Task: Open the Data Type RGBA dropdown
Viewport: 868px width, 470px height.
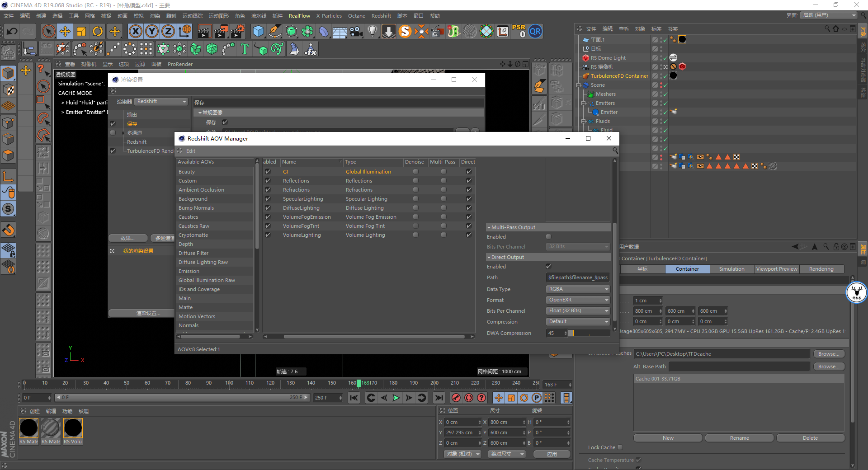Action: click(x=578, y=289)
